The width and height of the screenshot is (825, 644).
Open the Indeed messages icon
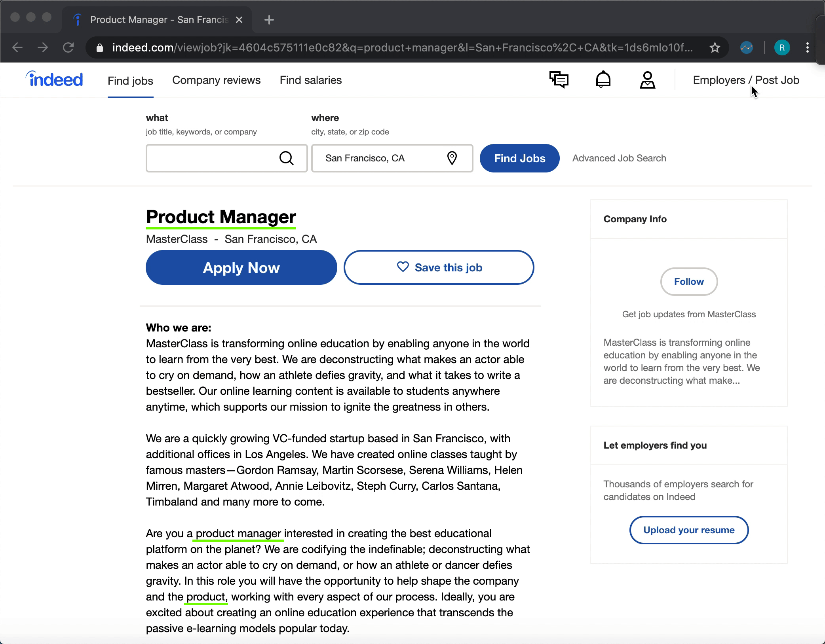tap(559, 80)
